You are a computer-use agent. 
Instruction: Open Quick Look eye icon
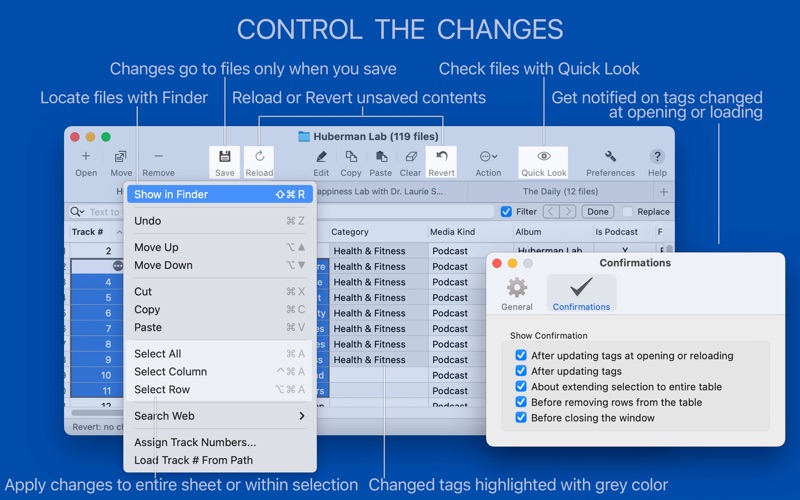click(544, 156)
